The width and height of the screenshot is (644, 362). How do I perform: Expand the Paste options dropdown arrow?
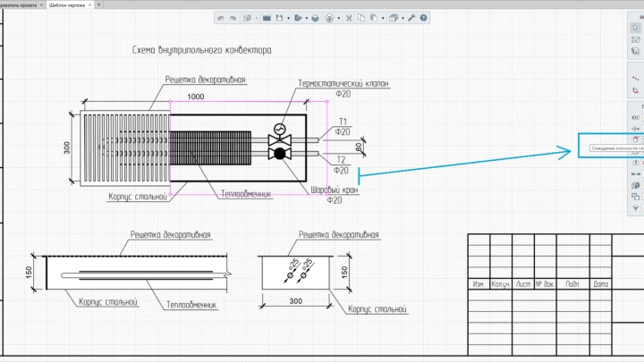pyautogui.click(x=383, y=18)
